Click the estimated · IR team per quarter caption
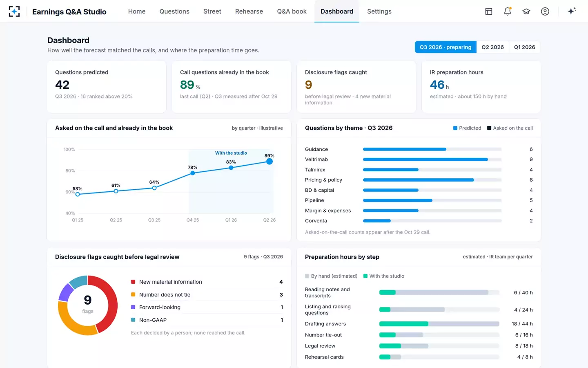This screenshot has height=368, width=588. click(x=498, y=257)
